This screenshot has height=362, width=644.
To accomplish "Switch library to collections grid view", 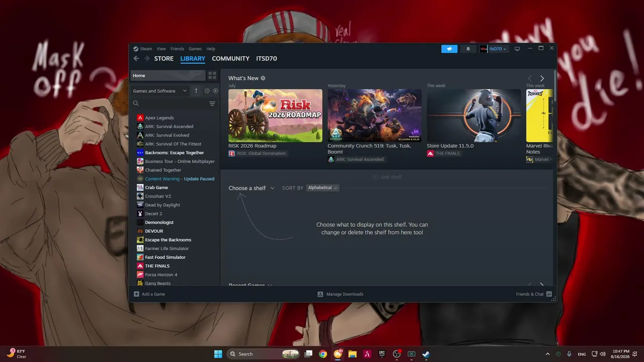I will [212, 75].
